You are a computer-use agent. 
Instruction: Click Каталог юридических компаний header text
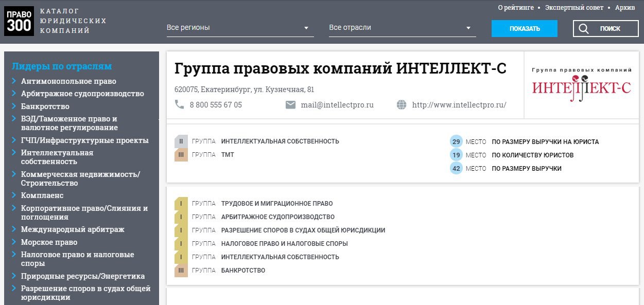point(73,21)
